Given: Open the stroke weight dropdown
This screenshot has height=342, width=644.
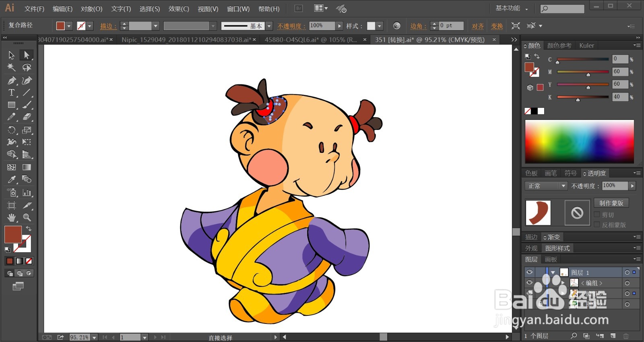Looking at the screenshot, I should (x=155, y=26).
